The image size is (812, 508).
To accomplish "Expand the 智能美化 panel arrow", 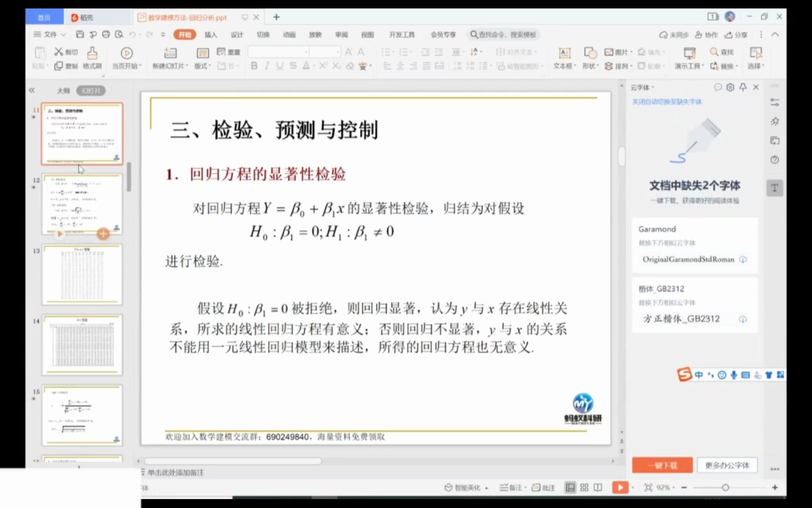I will click(x=487, y=487).
